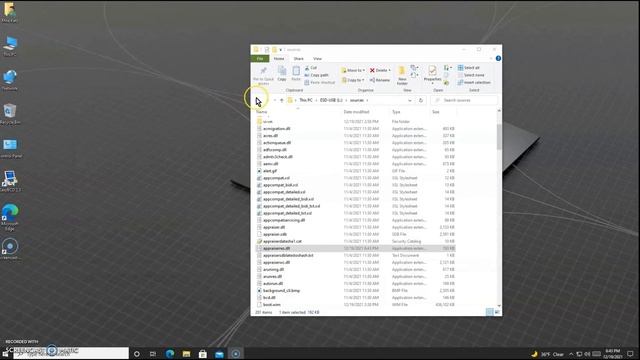The image size is (640, 360).
Task: Click Cortana circle on taskbar
Action: click(x=137, y=354)
